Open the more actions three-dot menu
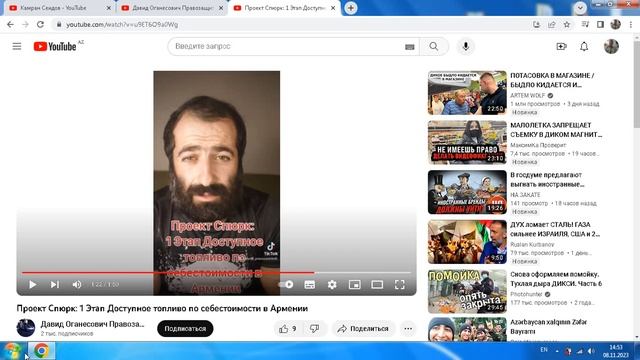 (x=408, y=329)
